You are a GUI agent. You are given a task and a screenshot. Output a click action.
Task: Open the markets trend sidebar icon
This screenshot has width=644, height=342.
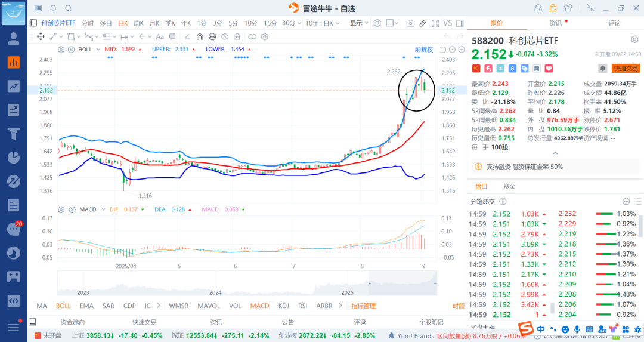click(14, 86)
